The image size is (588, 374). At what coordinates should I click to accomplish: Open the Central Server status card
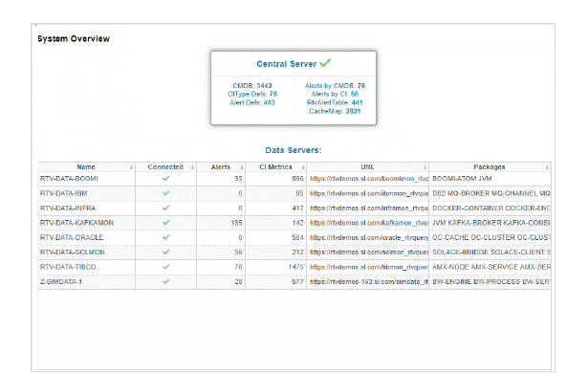pyautogui.click(x=294, y=88)
